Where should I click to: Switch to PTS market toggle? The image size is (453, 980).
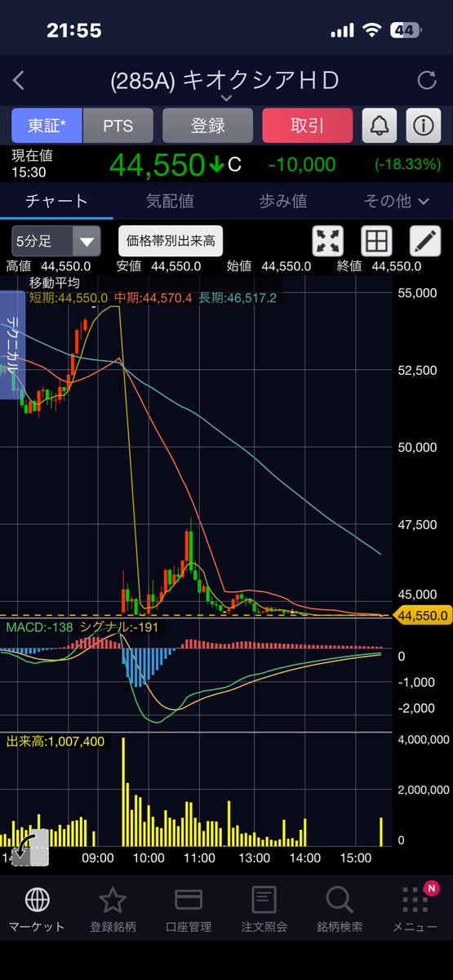(118, 126)
